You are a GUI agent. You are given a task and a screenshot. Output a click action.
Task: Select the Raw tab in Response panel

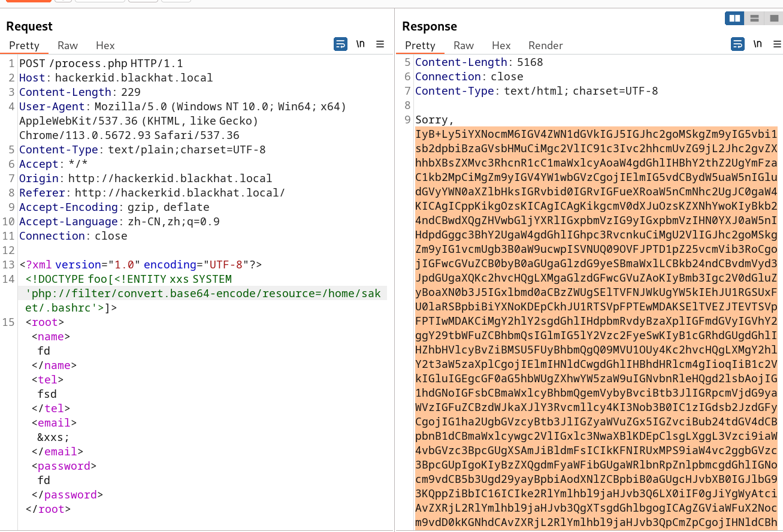pyautogui.click(x=464, y=46)
